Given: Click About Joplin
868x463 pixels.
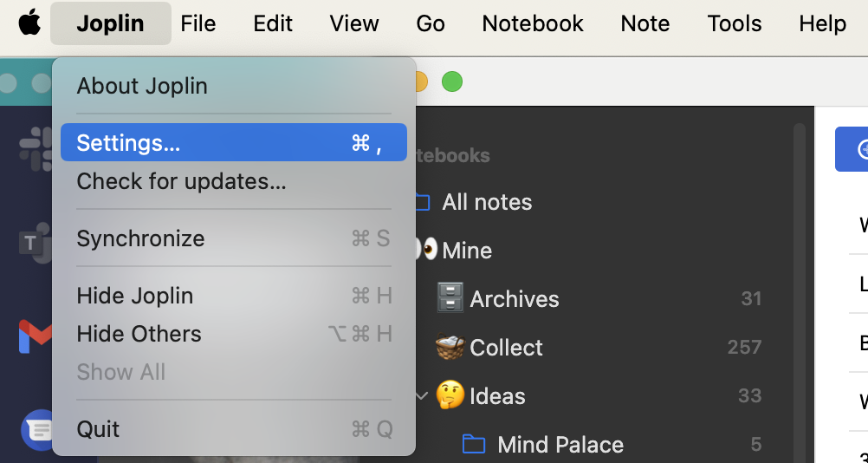Looking at the screenshot, I should click(x=142, y=86).
